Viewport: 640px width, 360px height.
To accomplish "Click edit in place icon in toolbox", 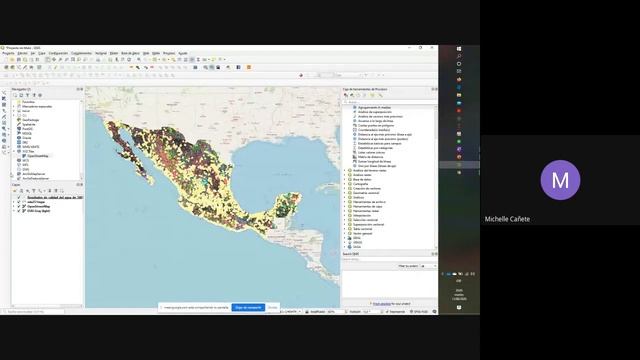I will point(372,96).
